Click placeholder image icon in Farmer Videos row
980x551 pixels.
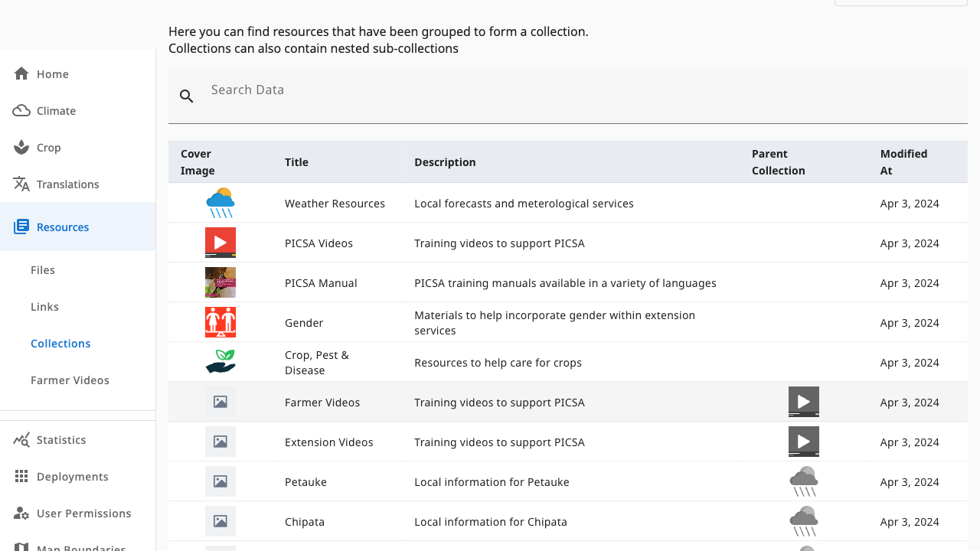[x=220, y=402]
